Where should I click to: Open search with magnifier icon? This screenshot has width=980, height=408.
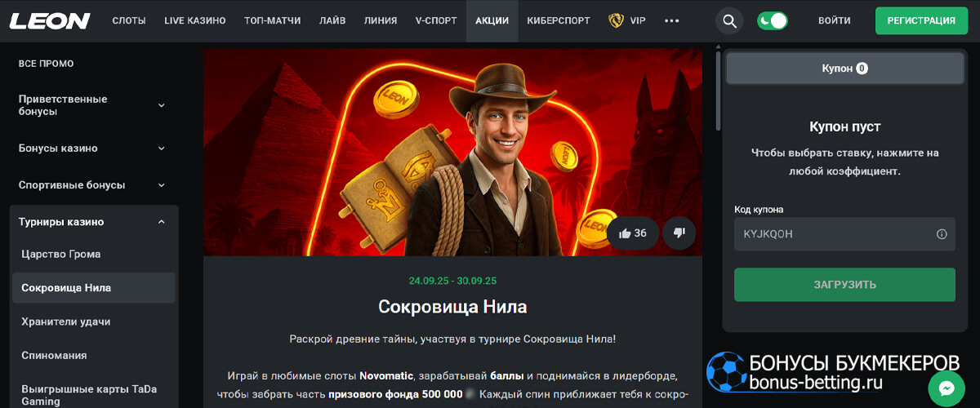(729, 21)
